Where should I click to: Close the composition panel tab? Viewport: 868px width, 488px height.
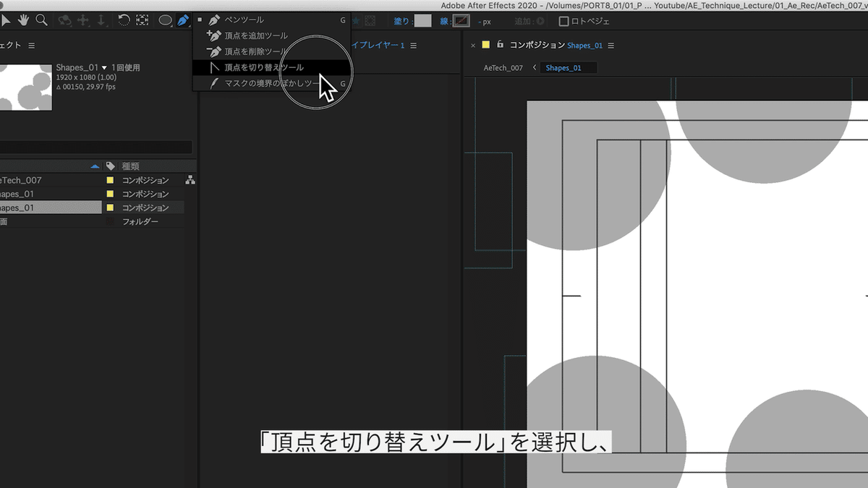coord(473,46)
